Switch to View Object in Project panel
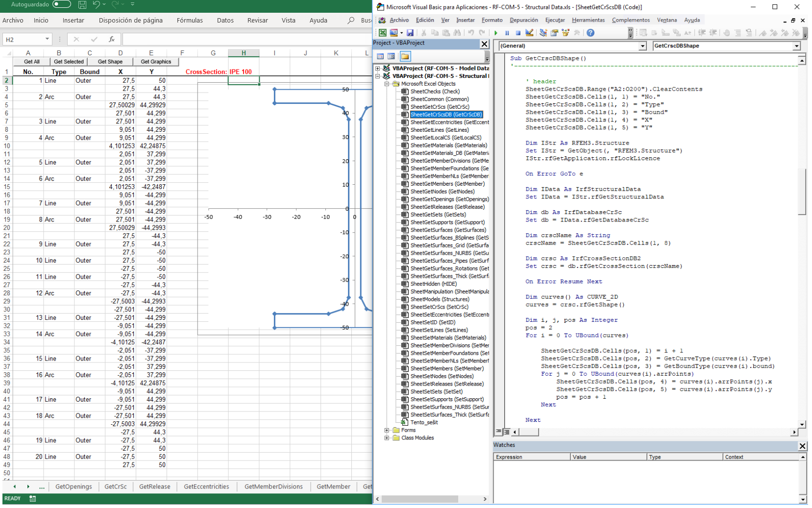The image size is (812, 508). pos(391,56)
